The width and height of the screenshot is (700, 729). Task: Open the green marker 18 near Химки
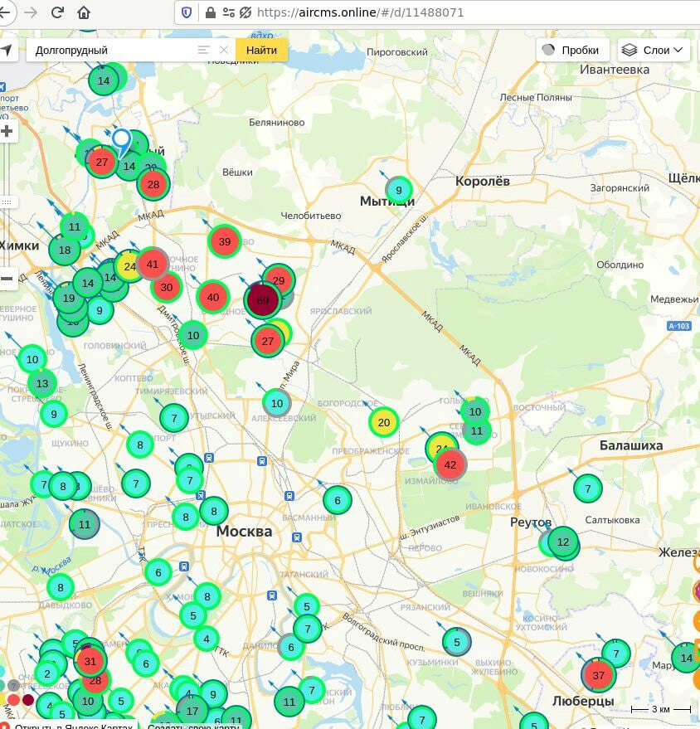pyautogui.click(x=65, y=250)
